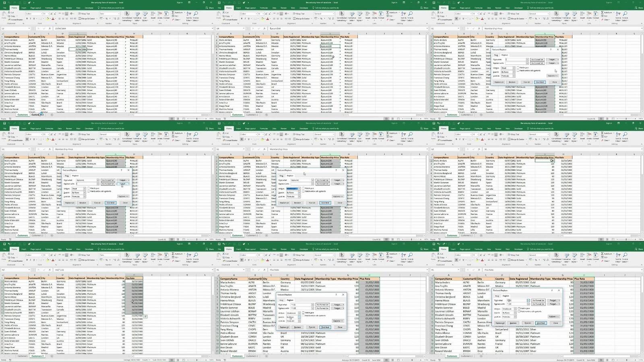This screenshot has width=644, height=362.
Task: Toggle Underline icon in center Excel window
Action: tap(248, 139)
